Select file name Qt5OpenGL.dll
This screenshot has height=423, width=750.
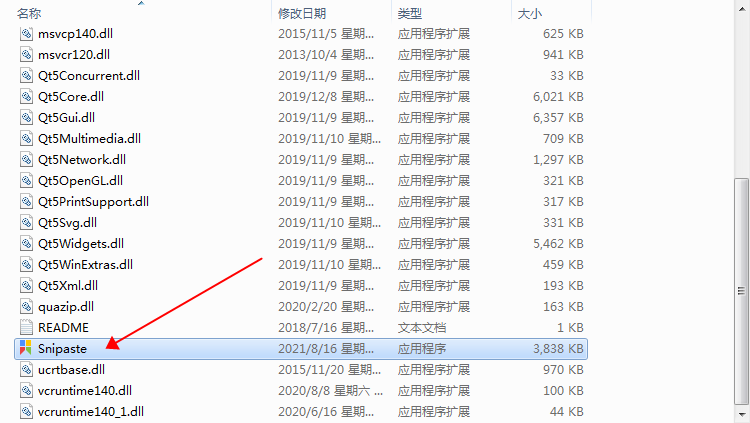[80, 181]
